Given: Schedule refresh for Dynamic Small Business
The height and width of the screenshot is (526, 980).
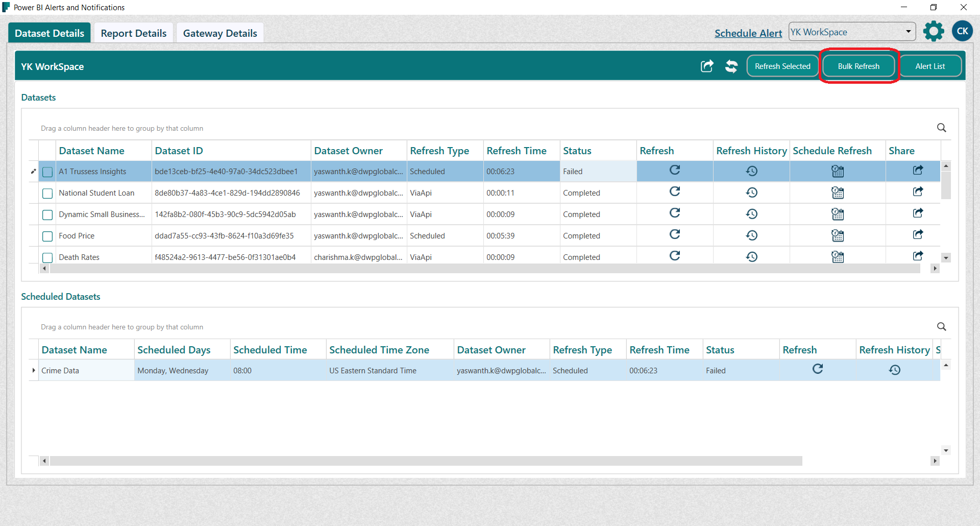Looking at the screenshot, I should click(x=838, y=214).
